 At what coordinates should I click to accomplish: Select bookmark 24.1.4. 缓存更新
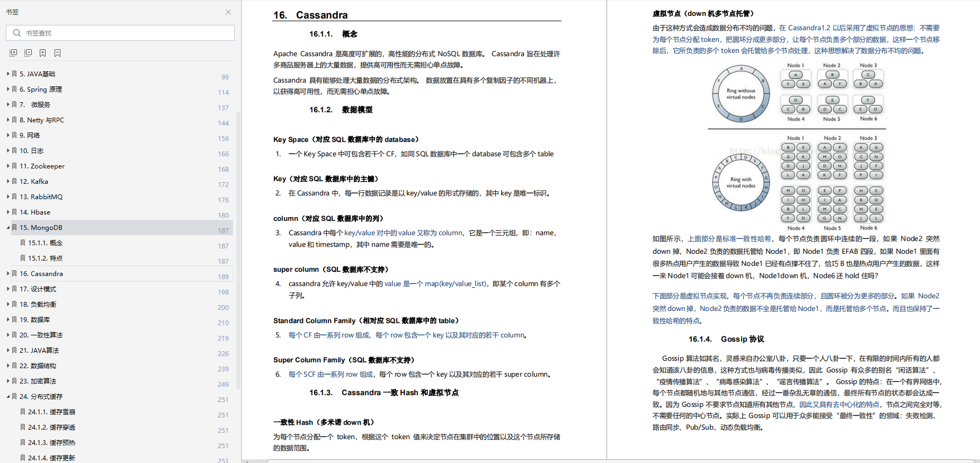[52, 458]
